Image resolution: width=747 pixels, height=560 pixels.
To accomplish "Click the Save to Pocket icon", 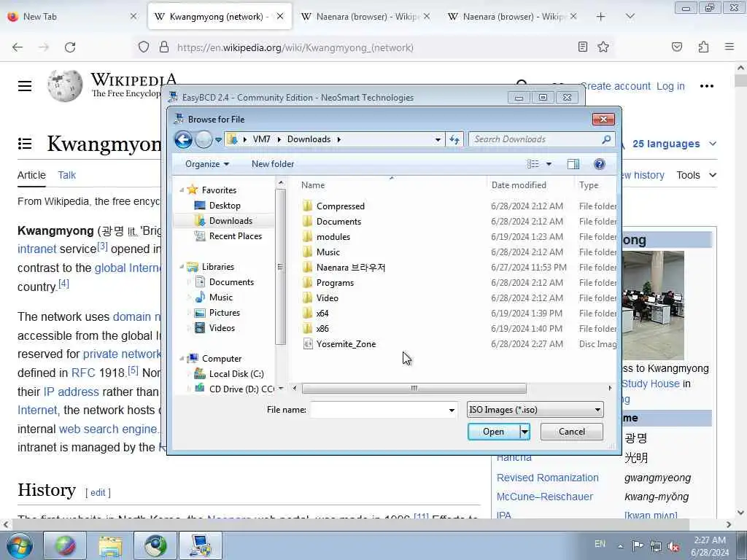I will coord(676,47).
